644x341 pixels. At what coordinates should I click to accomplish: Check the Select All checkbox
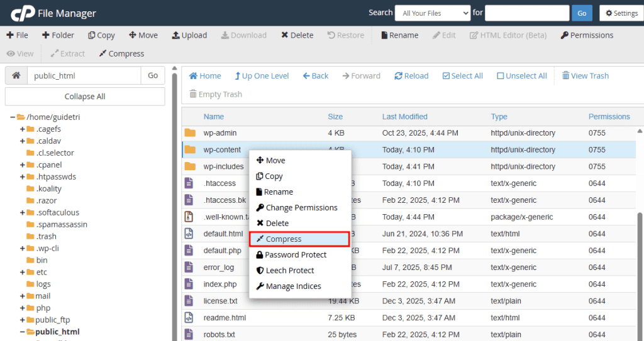[x=446, y=76]
